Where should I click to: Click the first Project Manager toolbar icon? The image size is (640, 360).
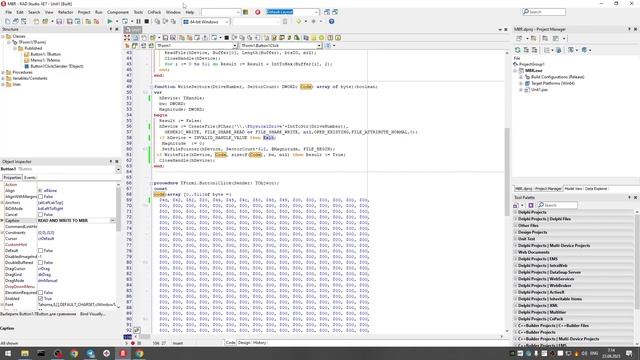point(519,38)
